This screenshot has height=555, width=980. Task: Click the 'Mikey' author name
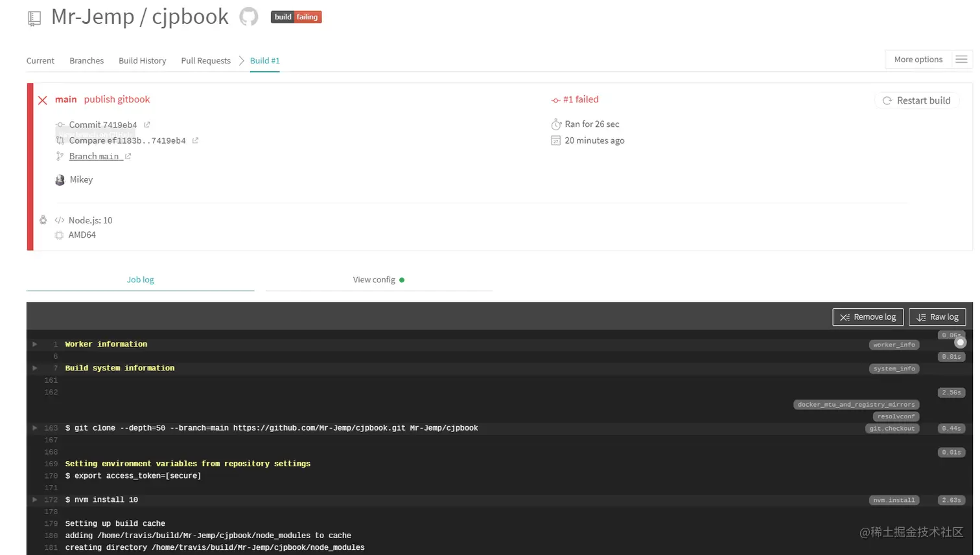(x=81, y=179)
